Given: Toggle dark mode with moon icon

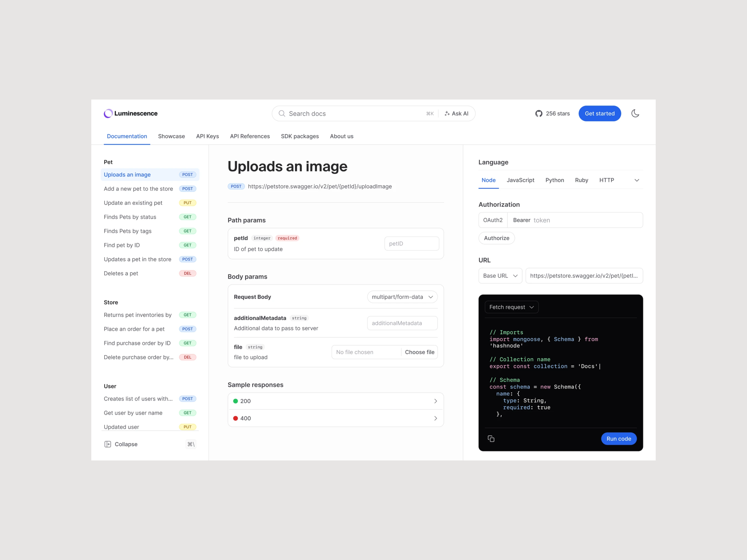Looking at the screenshot, I should pyautogui.click(x=635, y=113).
